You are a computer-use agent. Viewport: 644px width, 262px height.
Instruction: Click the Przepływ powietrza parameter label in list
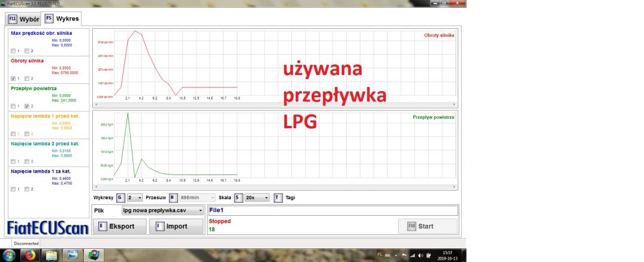34,88
